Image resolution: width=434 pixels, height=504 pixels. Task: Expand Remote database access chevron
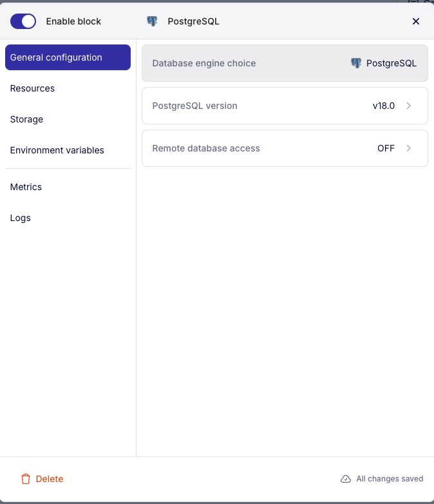[409, 148]
